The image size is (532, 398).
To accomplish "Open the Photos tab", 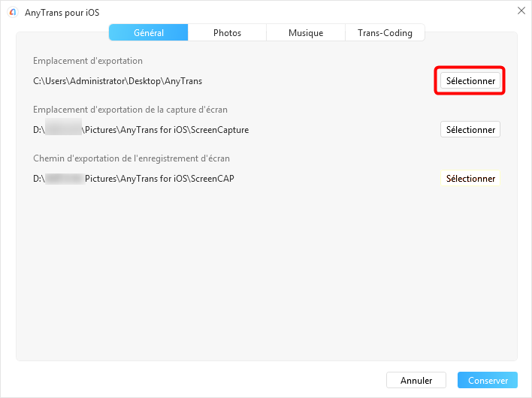I will [227, 33].
